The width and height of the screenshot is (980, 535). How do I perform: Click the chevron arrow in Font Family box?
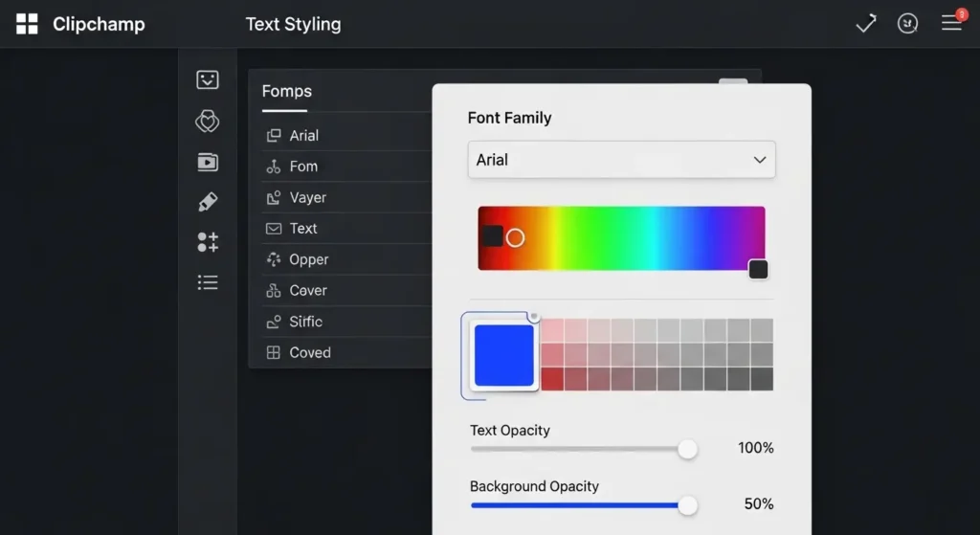(760, 160)
